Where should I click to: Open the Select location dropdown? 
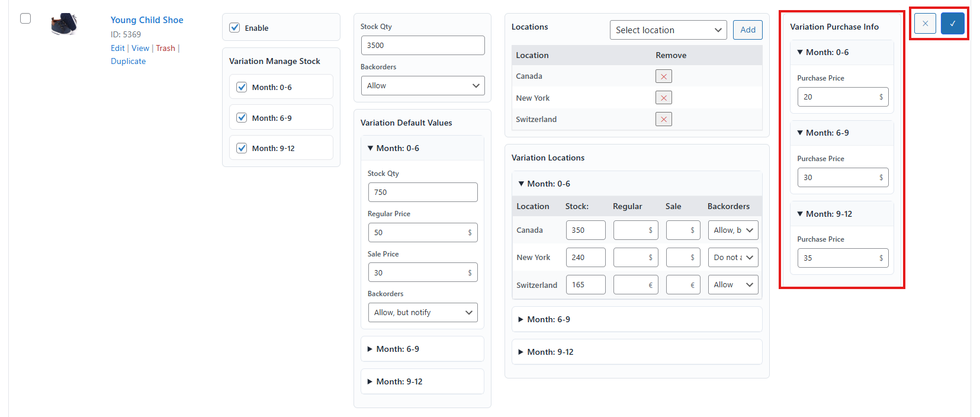[x=668, y=30]
